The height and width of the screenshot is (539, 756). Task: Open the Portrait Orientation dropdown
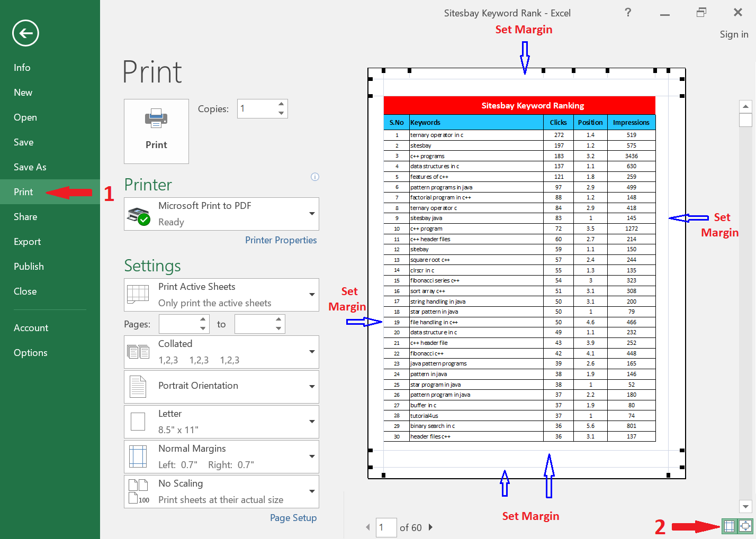221,387
